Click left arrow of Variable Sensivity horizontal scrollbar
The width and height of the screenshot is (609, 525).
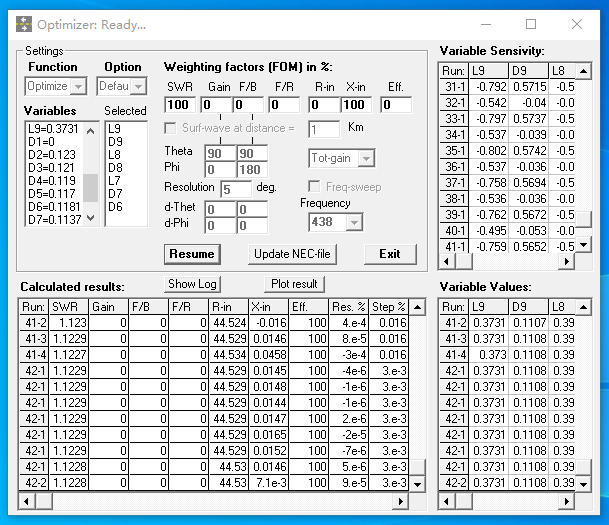447,261
